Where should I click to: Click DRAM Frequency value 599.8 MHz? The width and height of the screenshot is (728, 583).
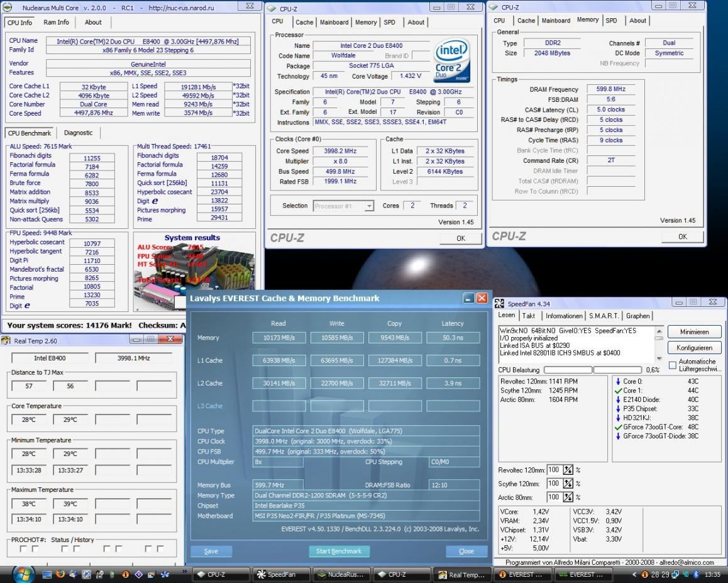(611, 89)
